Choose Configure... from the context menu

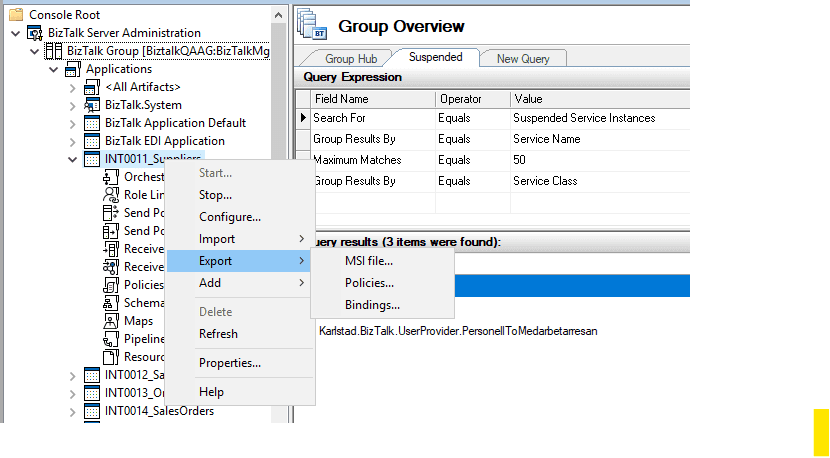[x=240, y=217]
